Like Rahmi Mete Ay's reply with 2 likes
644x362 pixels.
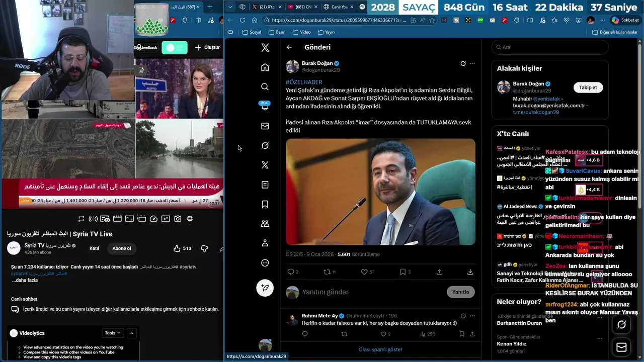pos(385,334)
